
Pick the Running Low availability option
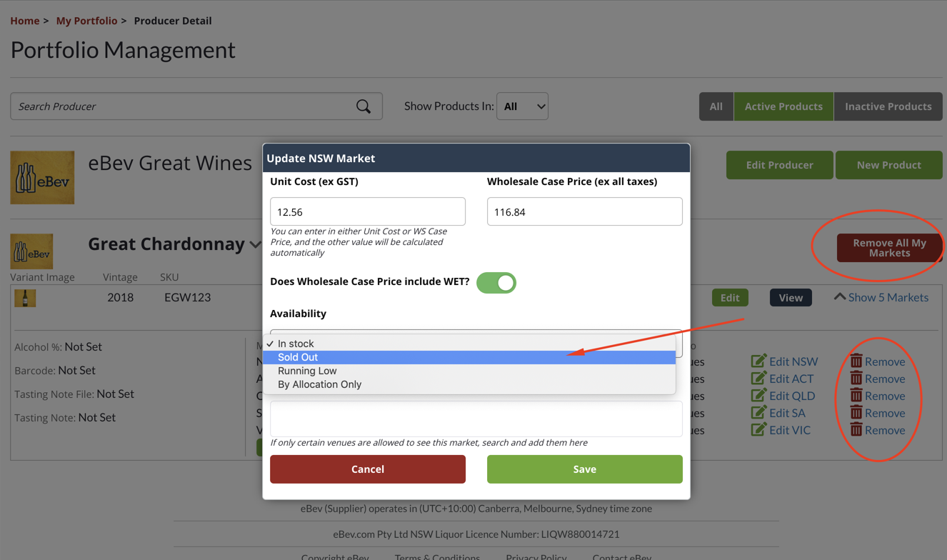coord(469,371)
